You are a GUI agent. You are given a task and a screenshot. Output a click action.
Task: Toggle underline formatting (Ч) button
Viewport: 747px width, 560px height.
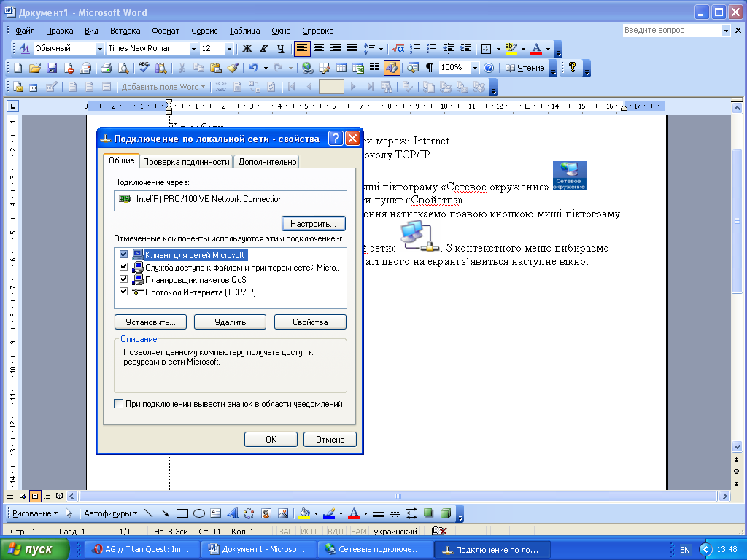click(281, 49)
